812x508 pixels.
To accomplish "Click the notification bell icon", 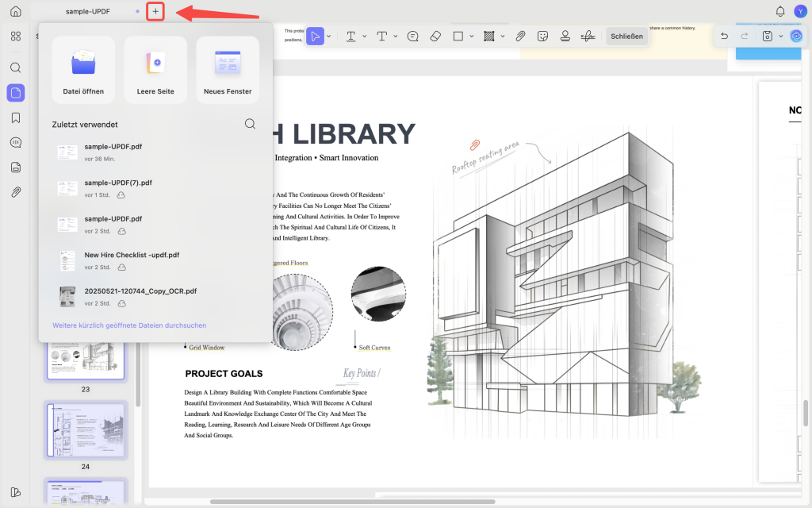I will click(780, 11).
